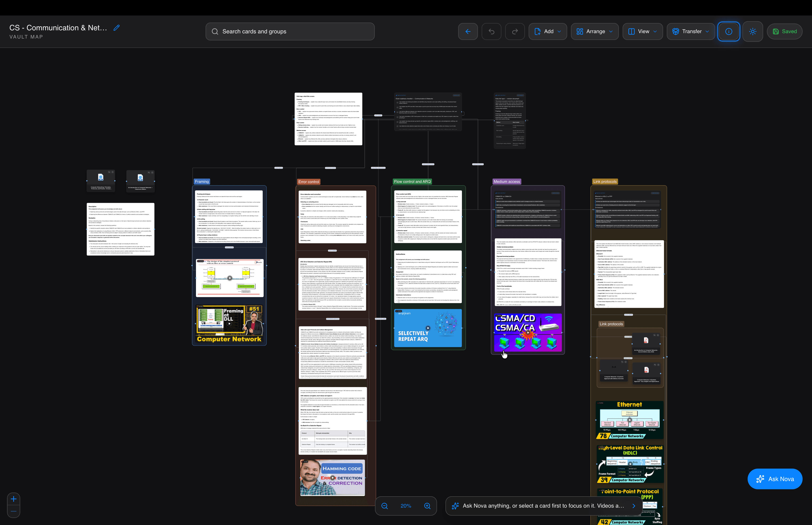Viewport: 812px width, 525px height.
Task: Open the CSMA/CD CSMA/CA video thumbnail
Action: (528, 332)
